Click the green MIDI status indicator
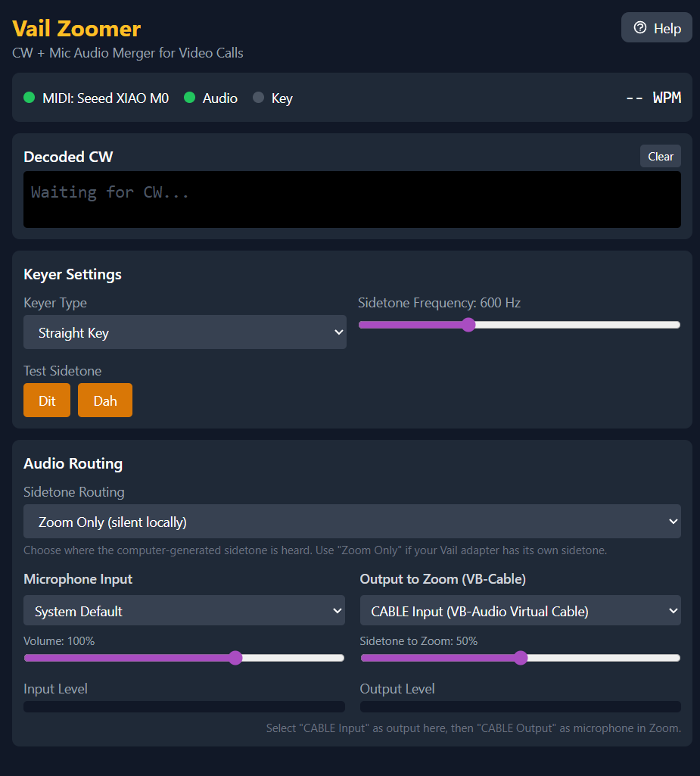 (x=29, y=98)
